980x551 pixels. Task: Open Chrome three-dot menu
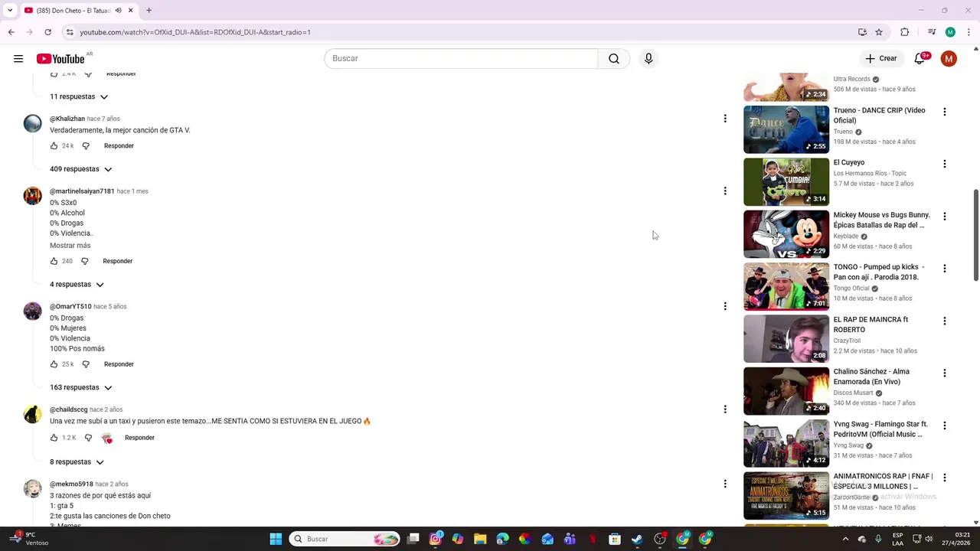click(968, 32)
